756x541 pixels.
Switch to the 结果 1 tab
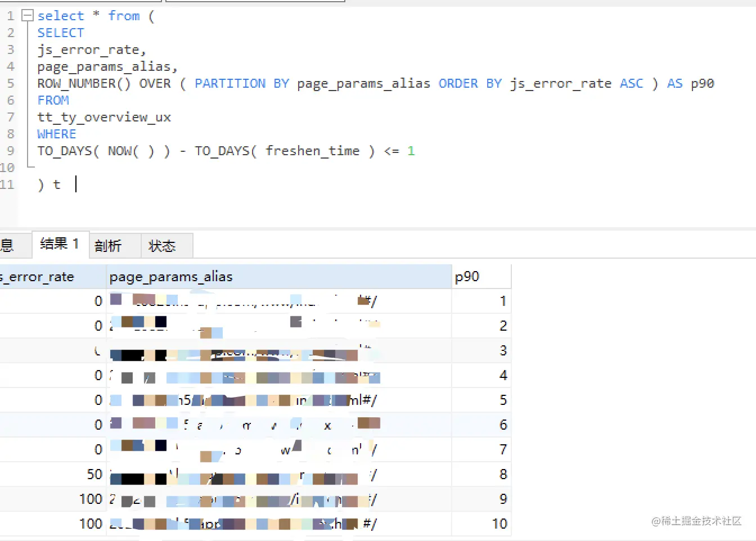(60, 245)
